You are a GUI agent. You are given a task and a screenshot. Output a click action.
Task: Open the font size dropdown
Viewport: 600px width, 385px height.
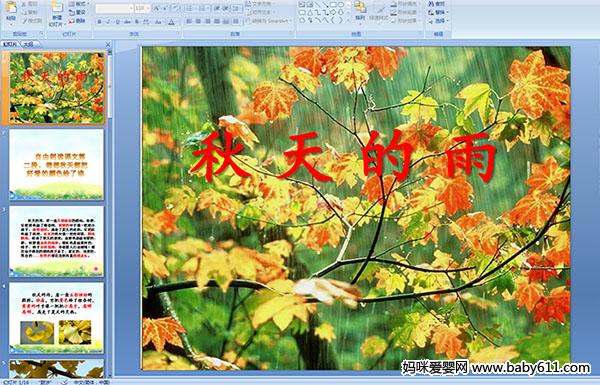pyautogui.click(x=142, y=8)
